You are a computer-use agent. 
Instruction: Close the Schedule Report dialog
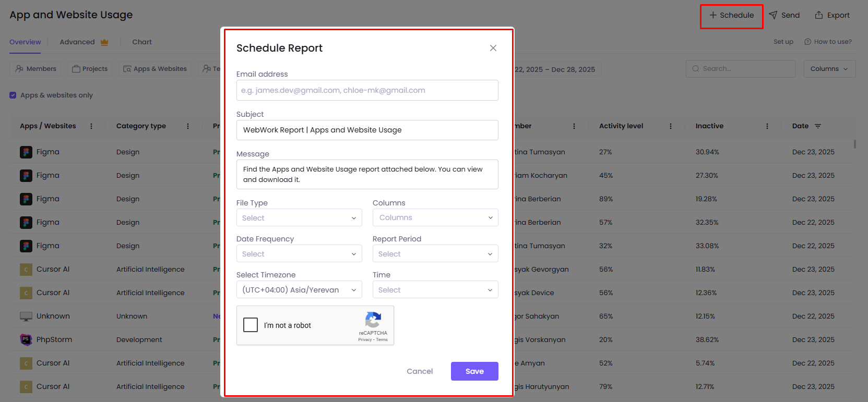click(493, 48)
